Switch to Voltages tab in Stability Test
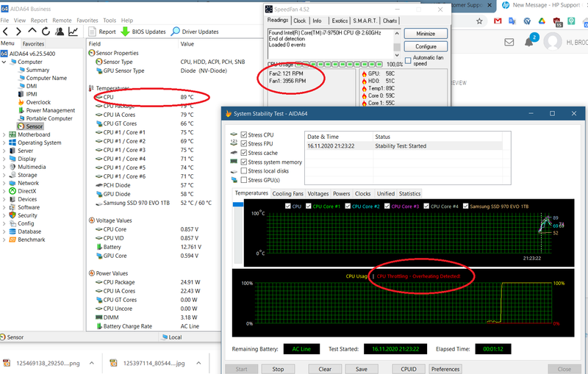The image size is (588, 374). pos(318,194)
